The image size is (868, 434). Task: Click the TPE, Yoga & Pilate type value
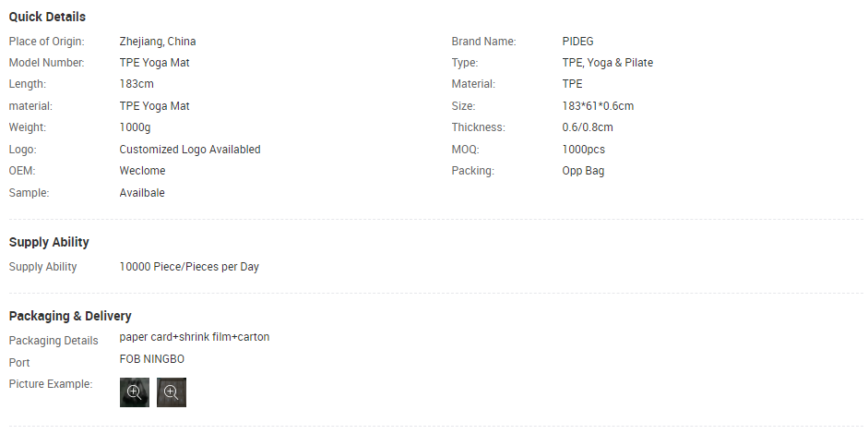point(607,63)
